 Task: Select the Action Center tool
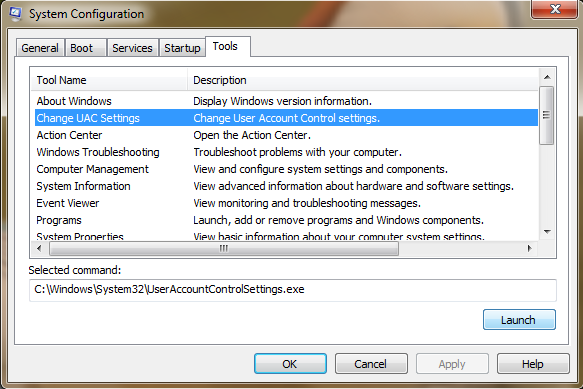coord(286,135)
